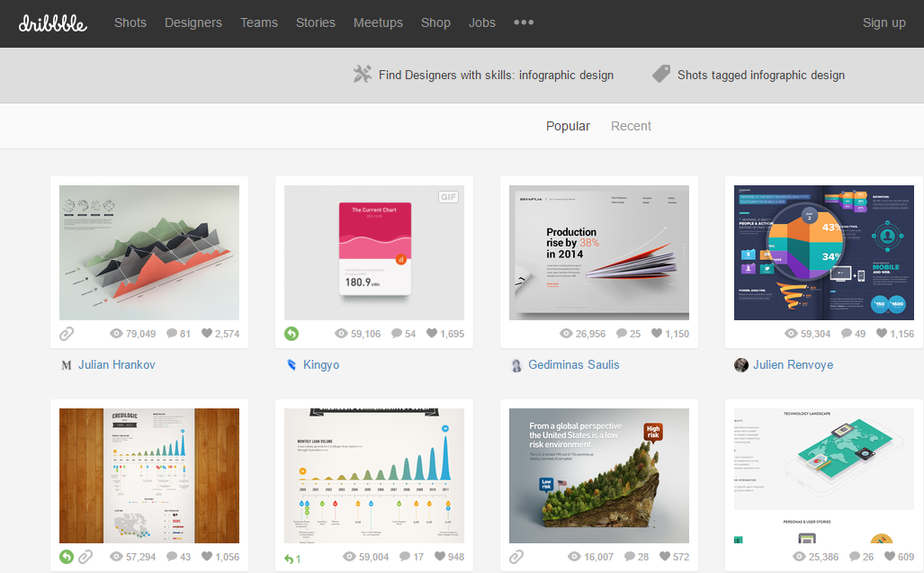The image size is (924, 573).
Task: Open the three-dots more menu
Action: (524, 22)
